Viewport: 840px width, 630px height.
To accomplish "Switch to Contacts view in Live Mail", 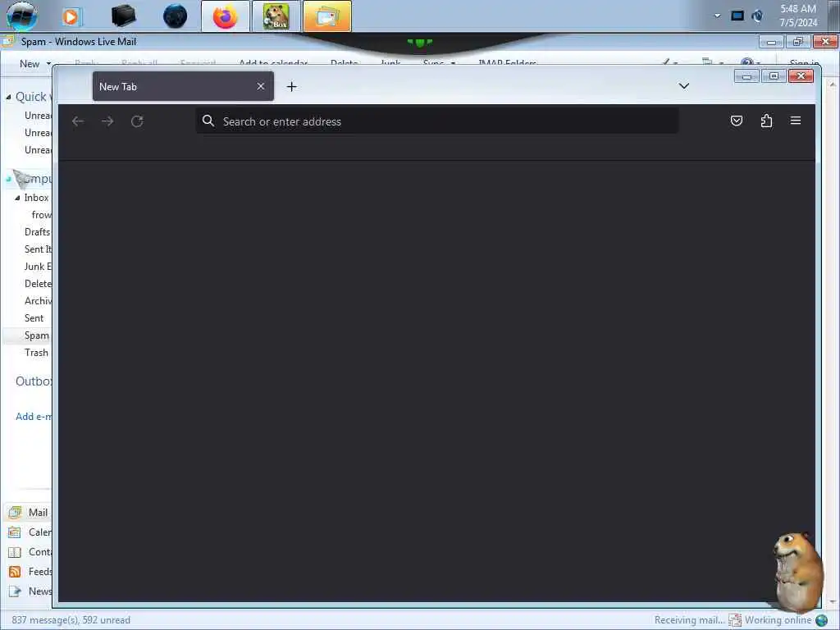I will pos(30,552).
